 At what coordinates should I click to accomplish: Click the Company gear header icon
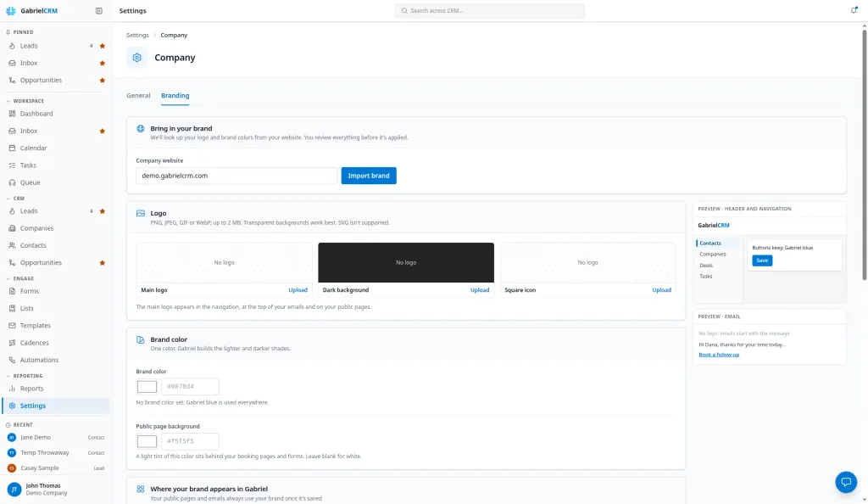click(x=136, y=58)
